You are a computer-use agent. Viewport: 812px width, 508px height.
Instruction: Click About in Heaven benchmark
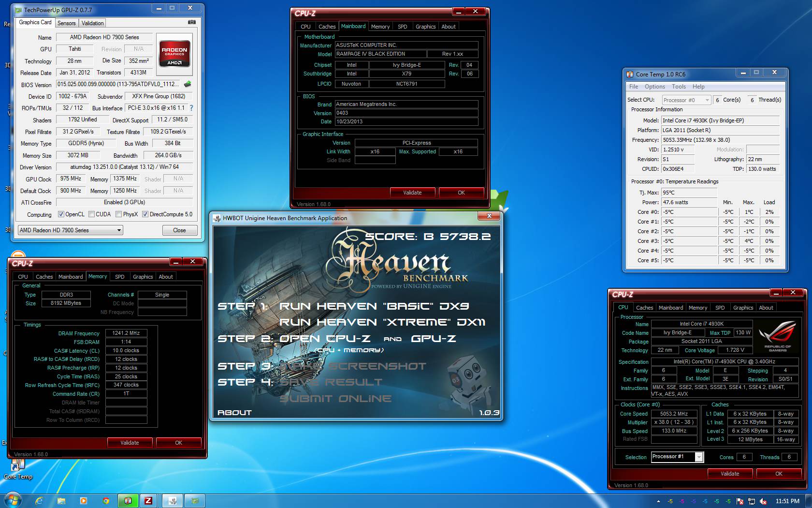coord(234,413)
